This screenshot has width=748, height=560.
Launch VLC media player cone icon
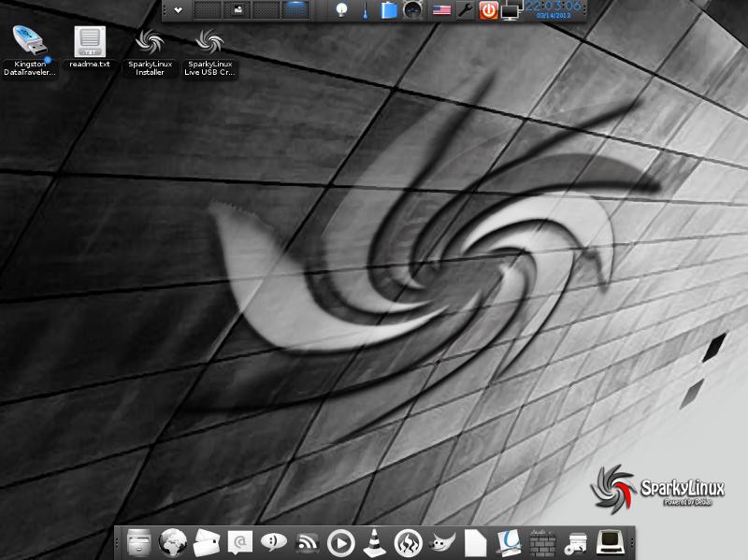click(x=375, y=542)
